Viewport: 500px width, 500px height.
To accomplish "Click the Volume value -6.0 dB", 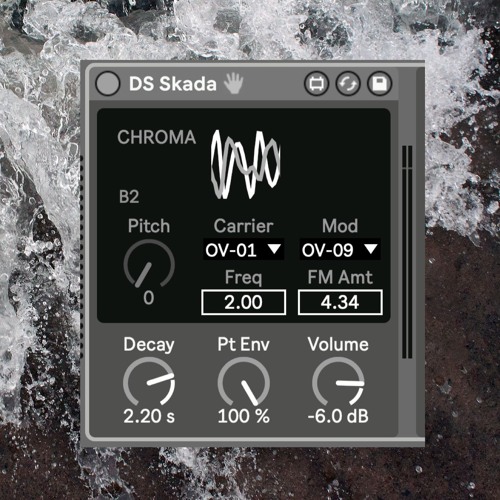I will (338, 416).
